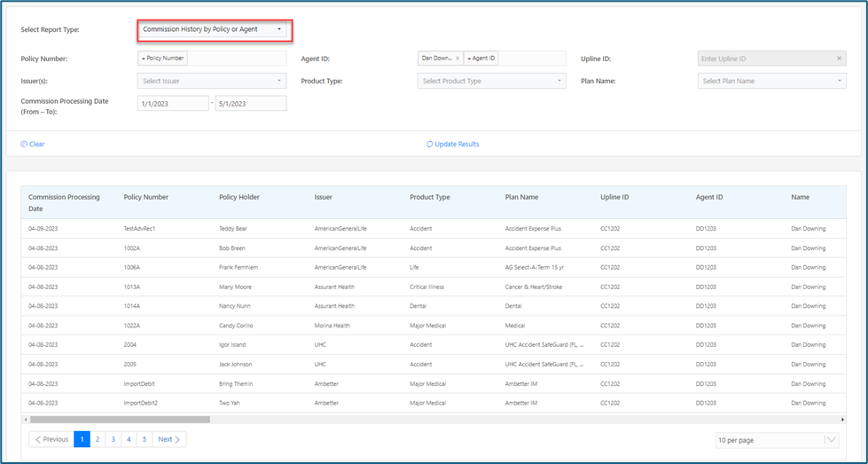Open the Select Report Type dropdown
This screenshot has width=868, height=464.
212,29
